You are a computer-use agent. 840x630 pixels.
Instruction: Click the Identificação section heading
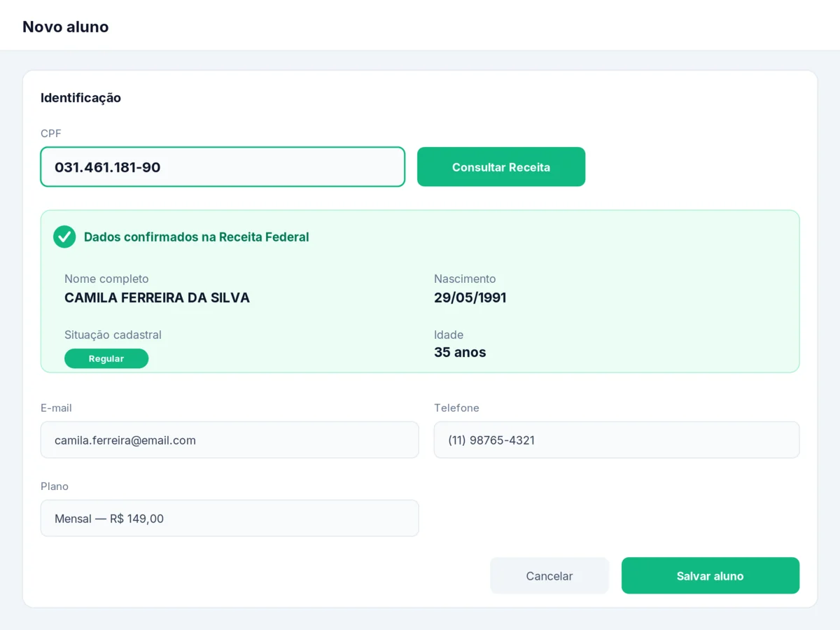coord(80,97)
